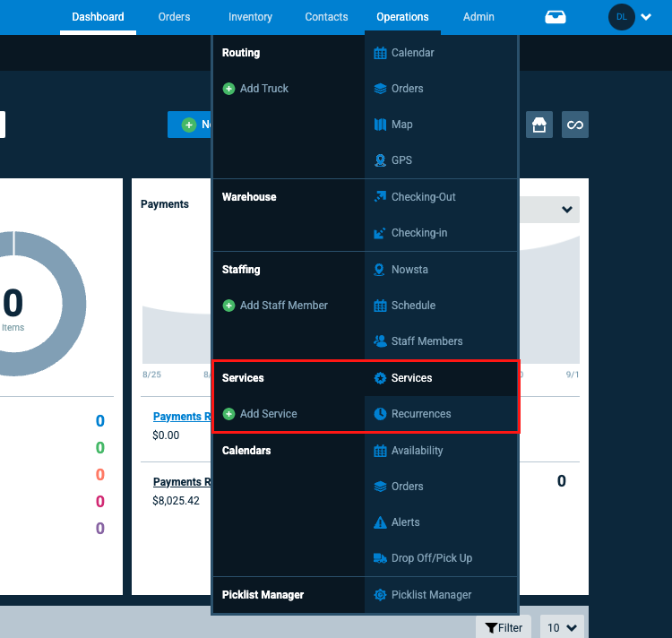Screen dimensions: 672x638
Task: Click the Services gear badge icon
Action: (380, 378)
